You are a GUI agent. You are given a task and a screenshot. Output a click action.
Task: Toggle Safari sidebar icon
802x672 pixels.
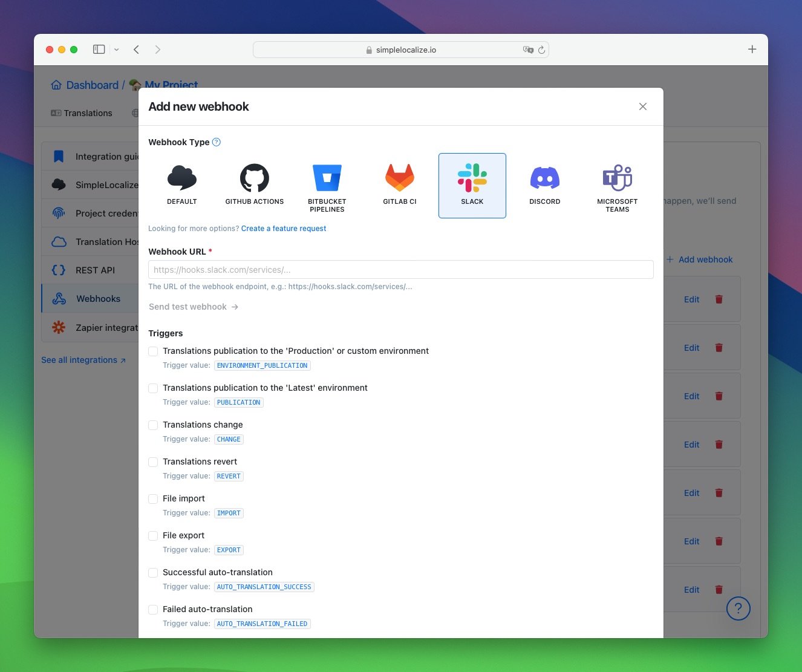point(99,50)
